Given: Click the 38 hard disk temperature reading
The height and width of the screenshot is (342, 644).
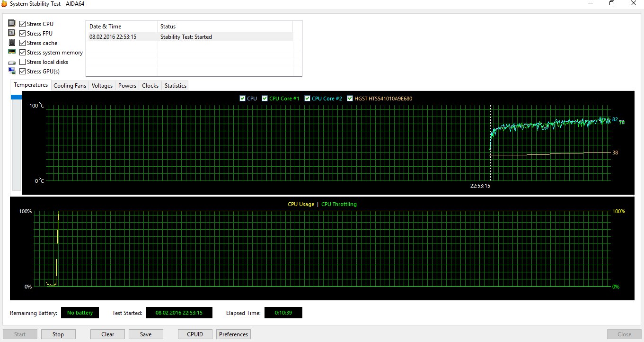Looking at the screenshot, I should [x=615, y=153].
